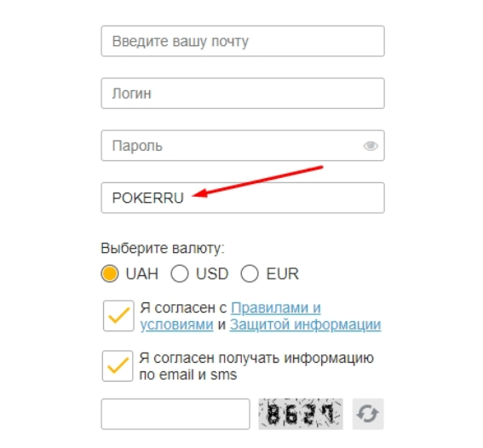Open the 'Защитой информации' link
This screenshot has height=448, width=483.
click(x=305, y=325)
